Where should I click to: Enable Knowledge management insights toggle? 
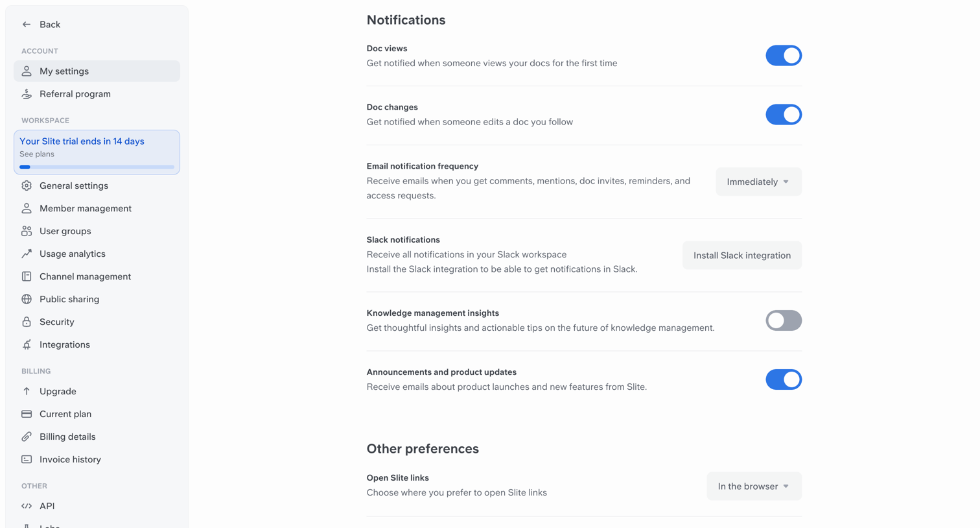click(x=784, y=320)
